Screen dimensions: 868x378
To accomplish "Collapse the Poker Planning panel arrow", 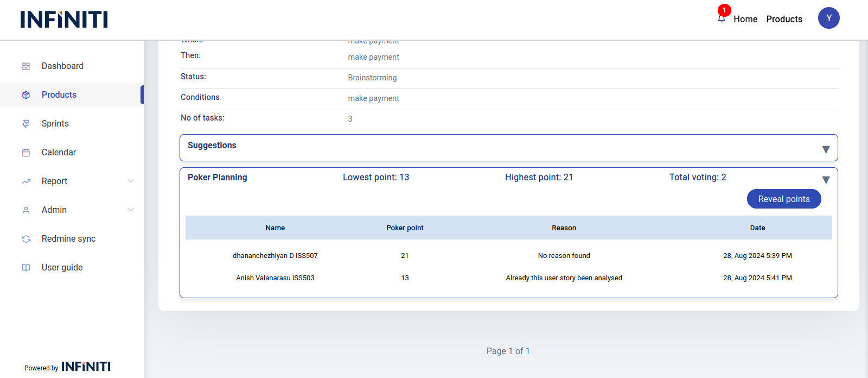I will [x=826, y=180].
